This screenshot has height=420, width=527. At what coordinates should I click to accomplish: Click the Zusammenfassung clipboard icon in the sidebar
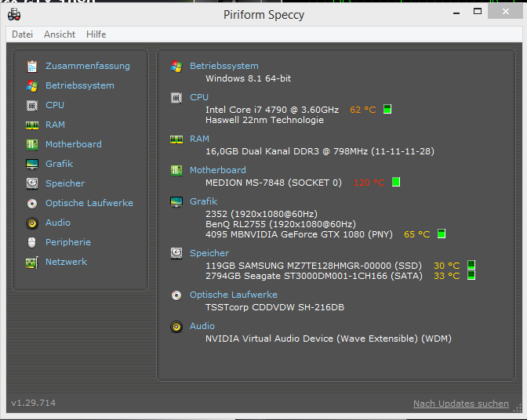point(32,66)
